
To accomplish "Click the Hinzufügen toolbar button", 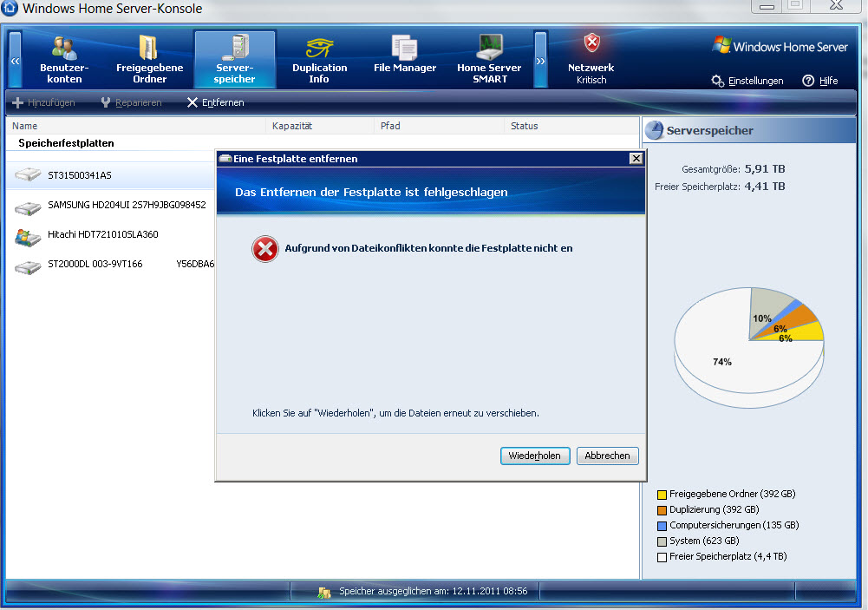I will point(43,102).
